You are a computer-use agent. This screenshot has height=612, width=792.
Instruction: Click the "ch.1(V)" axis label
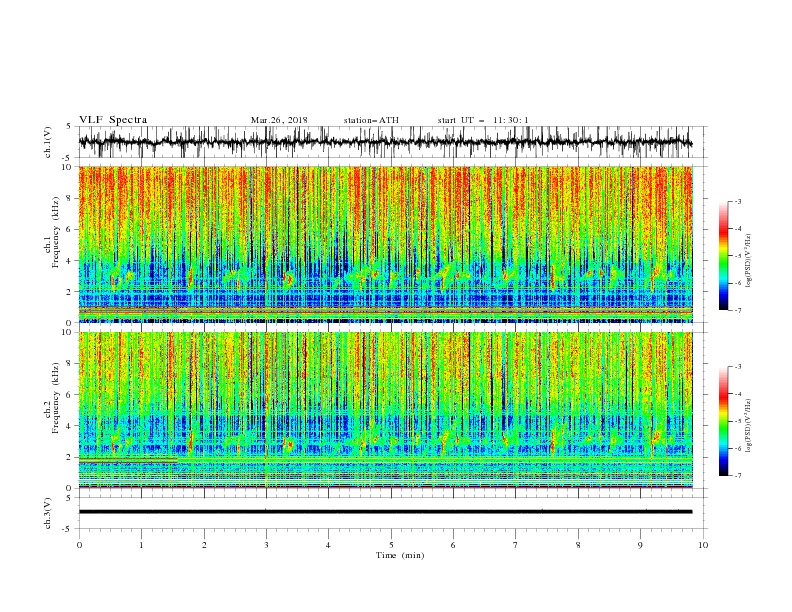[48, 142]
